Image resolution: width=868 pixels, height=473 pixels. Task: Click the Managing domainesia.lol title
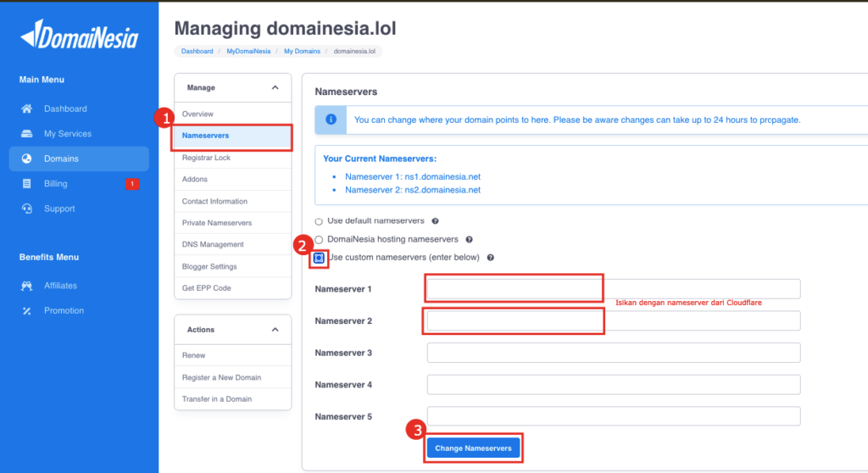tap(285, 28)
